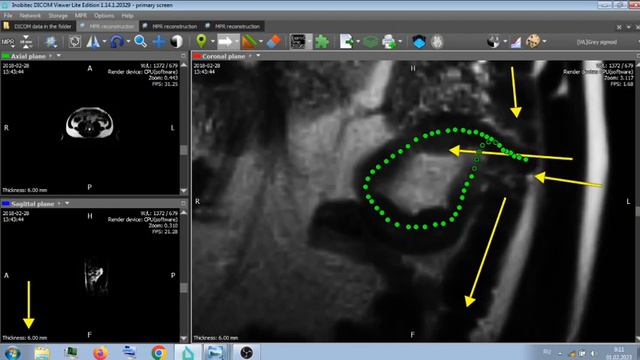Select the rotate image tool
The height and width of the screenshot is (360, 640).
[x=75, y=42]
